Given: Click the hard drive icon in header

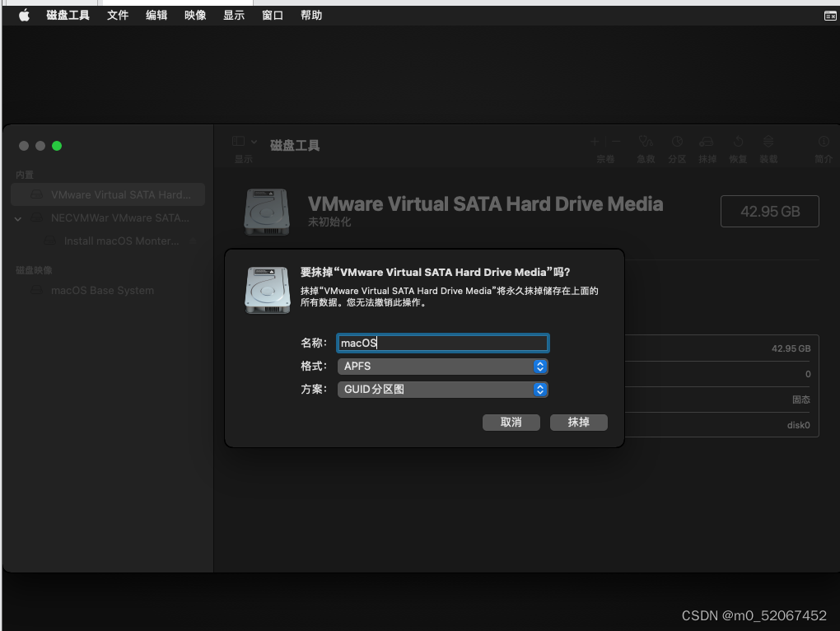Looking at the screenshot, I should tap(267, 212).
